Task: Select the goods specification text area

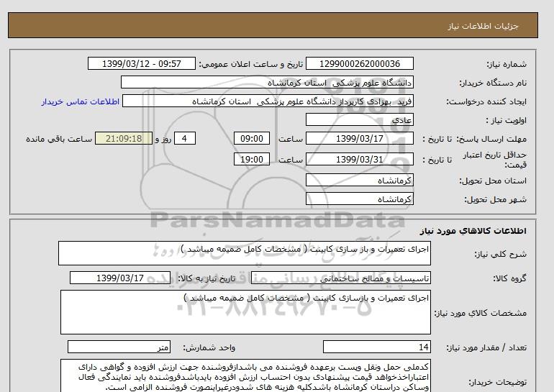Action: [245, 312]
